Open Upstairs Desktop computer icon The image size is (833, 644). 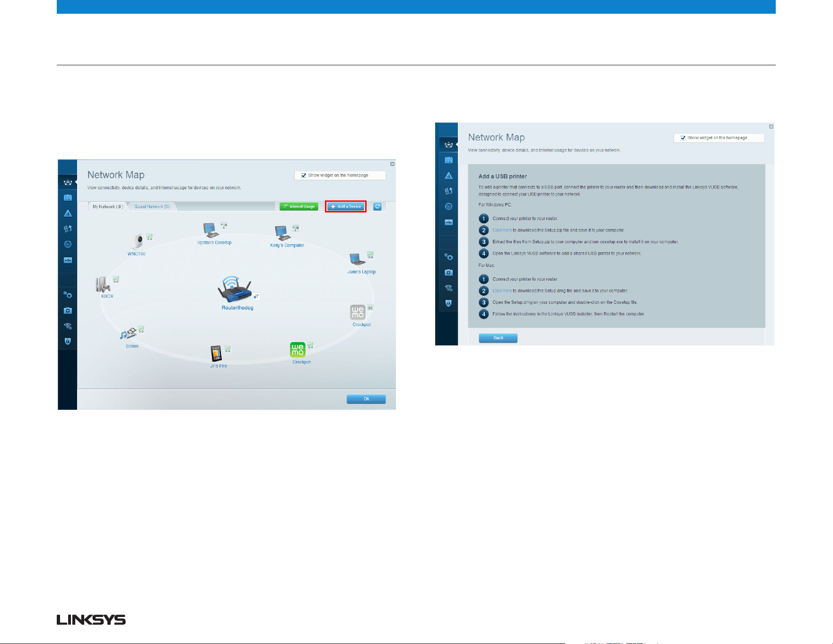tap(211, 230)
